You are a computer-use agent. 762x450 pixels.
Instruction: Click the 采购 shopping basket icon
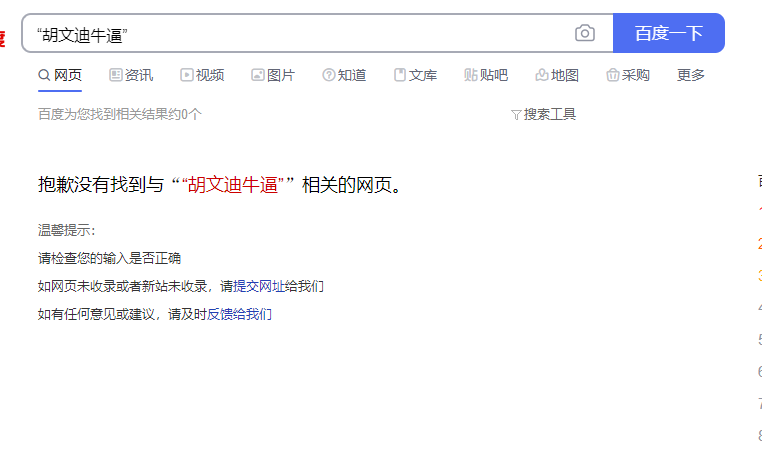click(x=612, y=75)
